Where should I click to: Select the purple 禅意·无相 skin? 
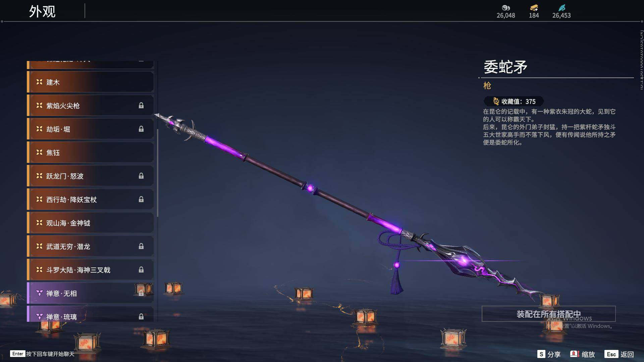click(x=91, y=293)
